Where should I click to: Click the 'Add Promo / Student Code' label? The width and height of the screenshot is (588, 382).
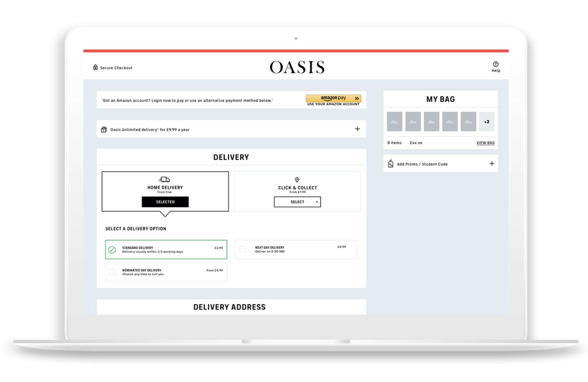click(422, 164)
